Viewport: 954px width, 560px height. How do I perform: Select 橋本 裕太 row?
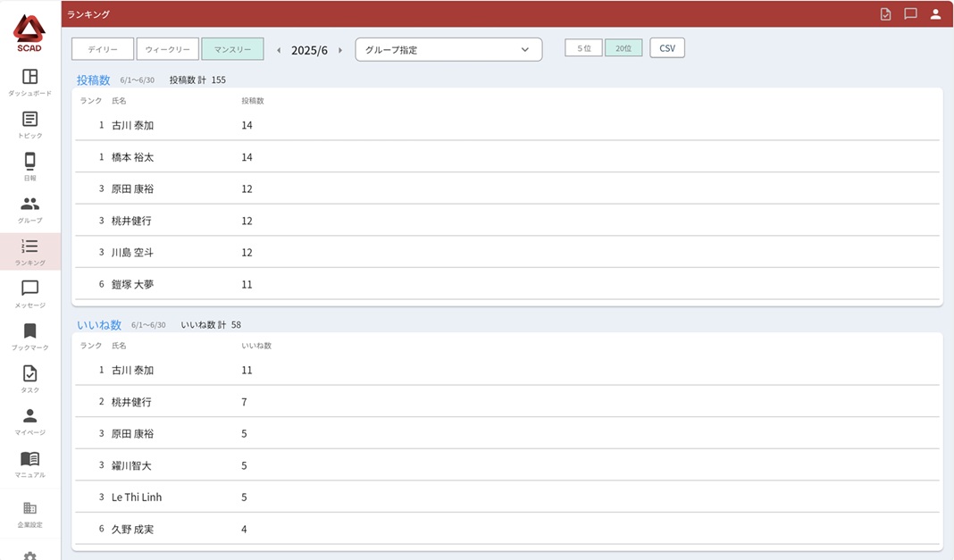coord(507,157)
